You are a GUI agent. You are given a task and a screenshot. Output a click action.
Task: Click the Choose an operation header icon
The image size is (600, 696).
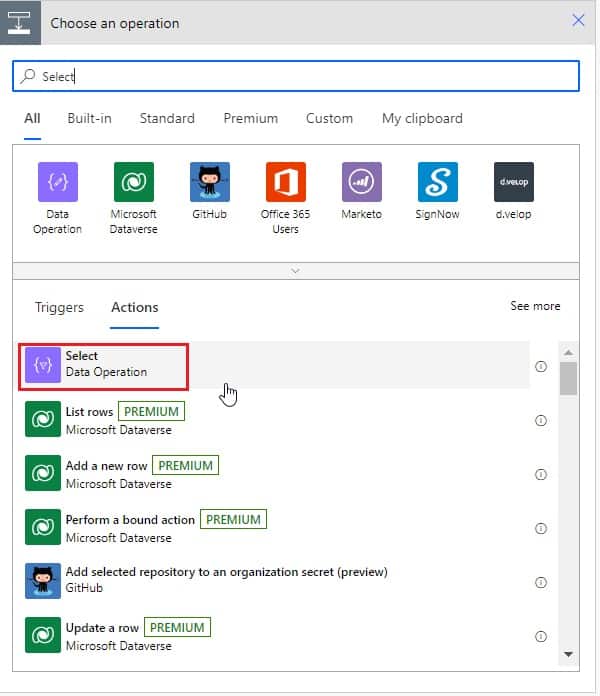20,23
